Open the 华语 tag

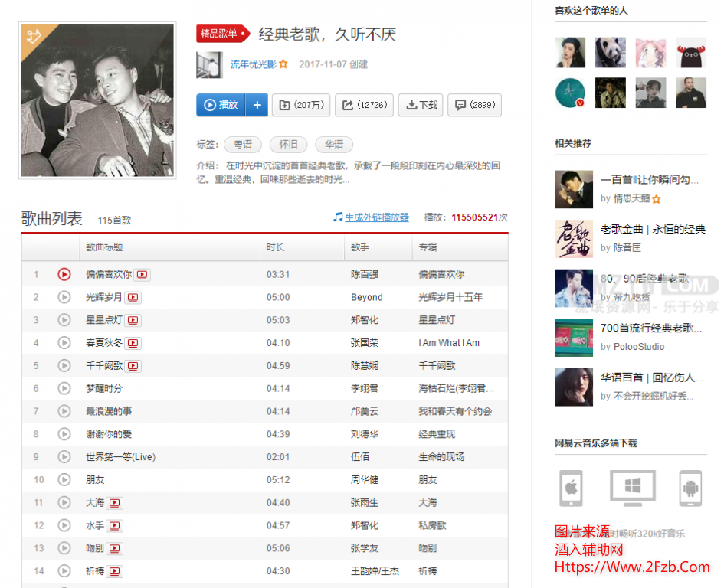333,145
